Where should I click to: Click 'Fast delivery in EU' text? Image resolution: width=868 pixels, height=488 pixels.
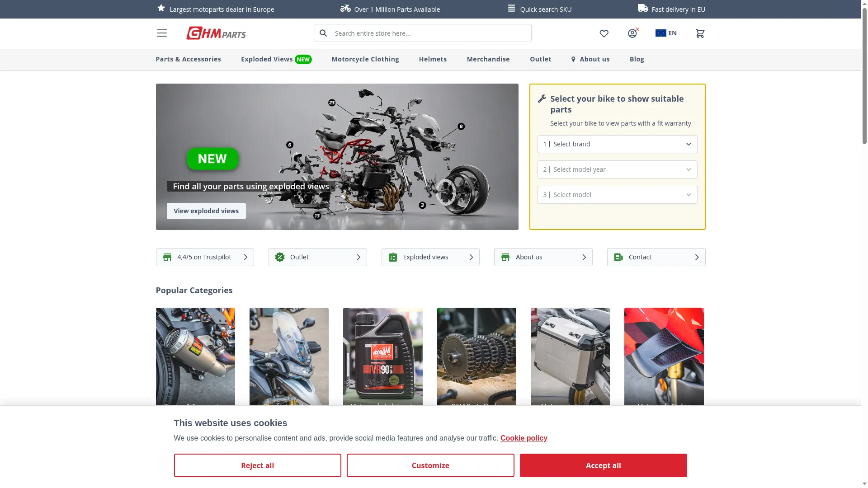(678, 9)
